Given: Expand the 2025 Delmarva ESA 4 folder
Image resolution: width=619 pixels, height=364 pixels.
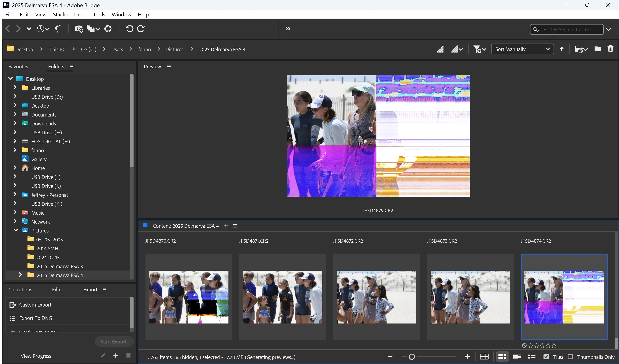Looking at the screenshot, I should [20, 275].
